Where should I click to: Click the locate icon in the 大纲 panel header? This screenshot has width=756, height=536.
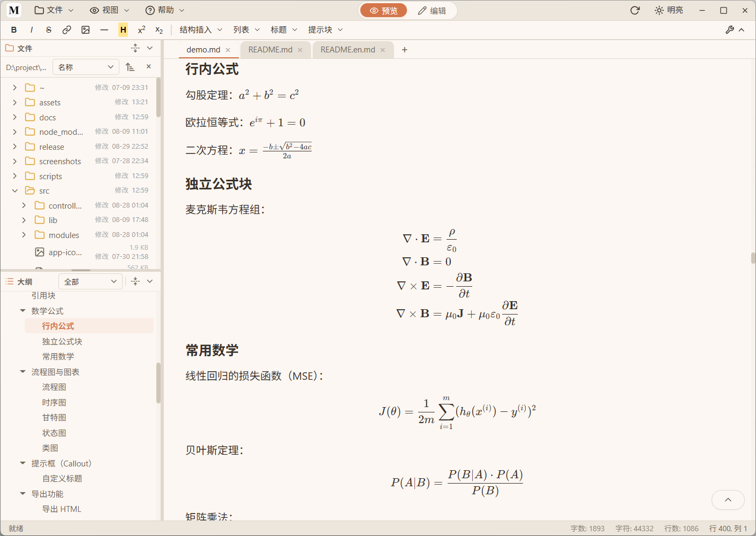coord(135,281)
